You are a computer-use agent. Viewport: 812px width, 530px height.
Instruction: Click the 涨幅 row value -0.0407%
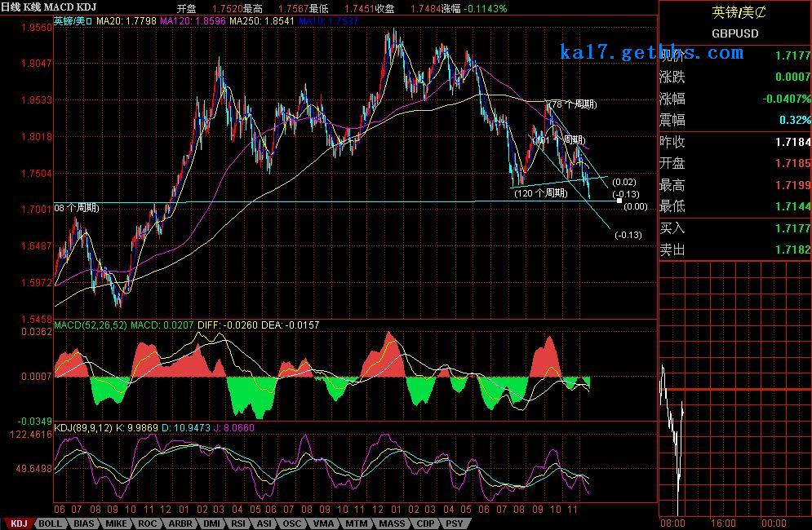coord(786,99)
